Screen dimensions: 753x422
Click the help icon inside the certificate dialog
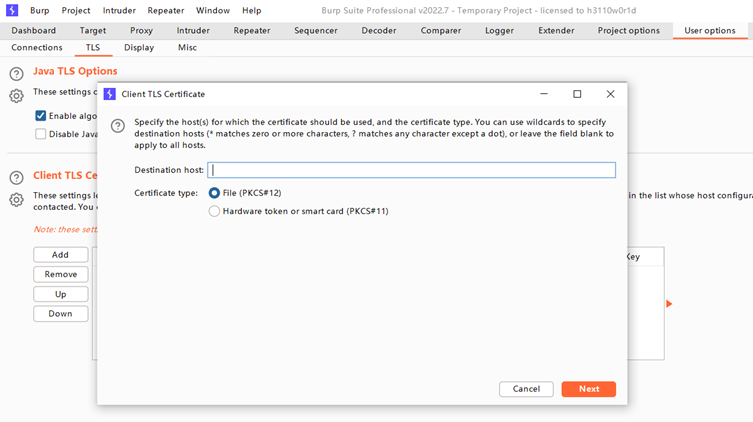coord(118,126)
